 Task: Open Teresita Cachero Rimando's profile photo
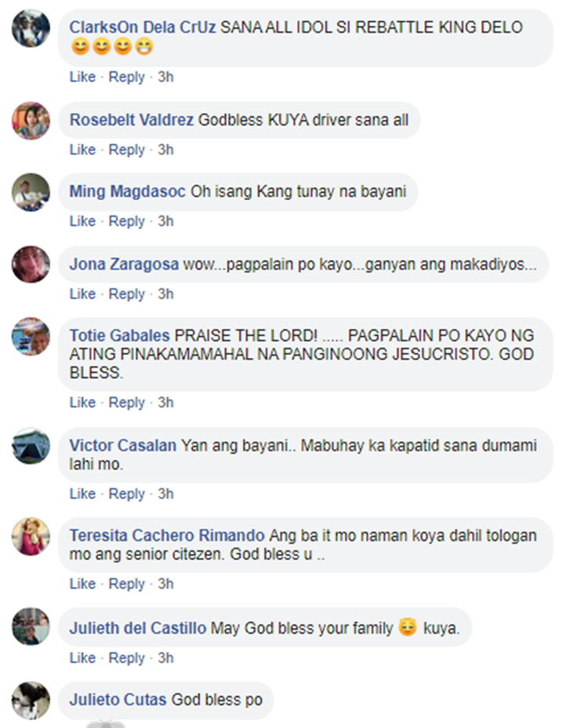[31, 536]
